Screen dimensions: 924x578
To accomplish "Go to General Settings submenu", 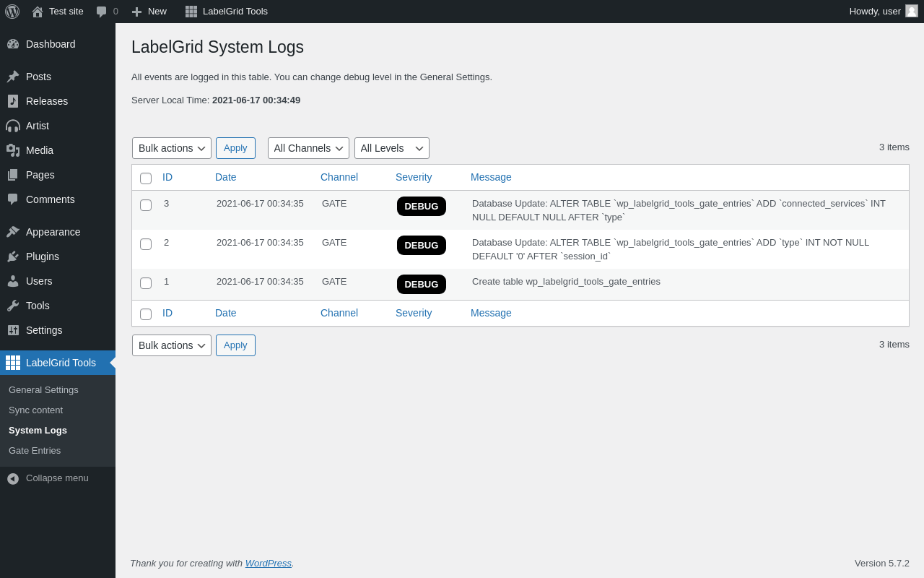I will point(43,390).
